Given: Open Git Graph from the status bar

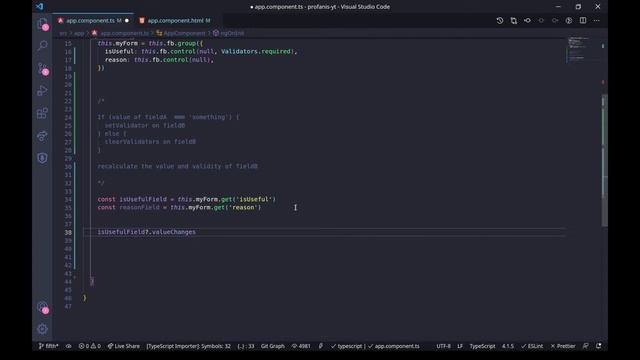Looking at the screenshot, I should [273, 346].
